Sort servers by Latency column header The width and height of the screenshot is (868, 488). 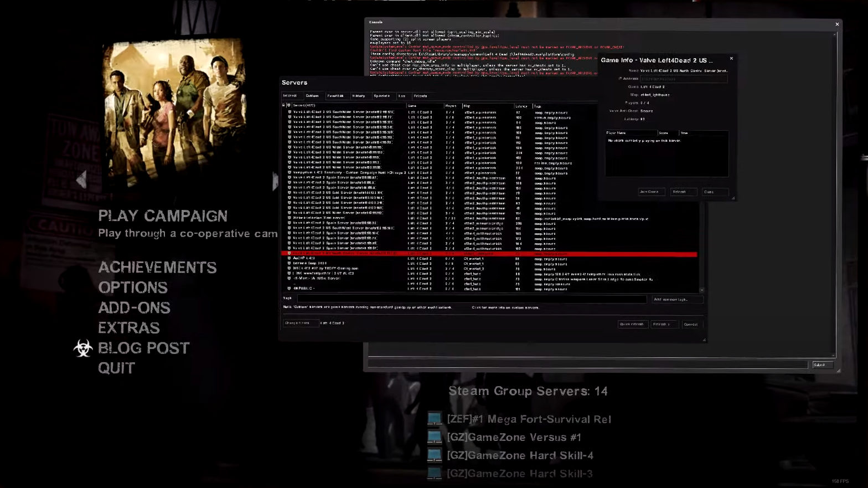pos(521,106)
